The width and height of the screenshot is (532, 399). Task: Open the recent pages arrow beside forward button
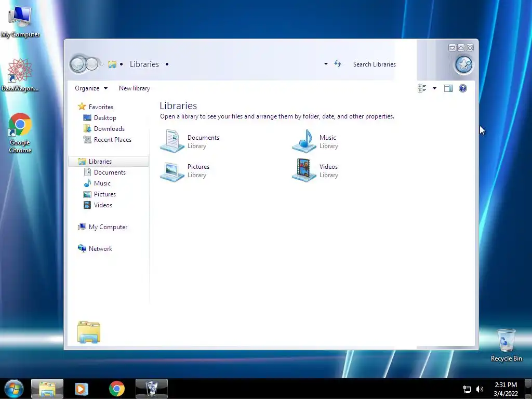click(101, 64)
